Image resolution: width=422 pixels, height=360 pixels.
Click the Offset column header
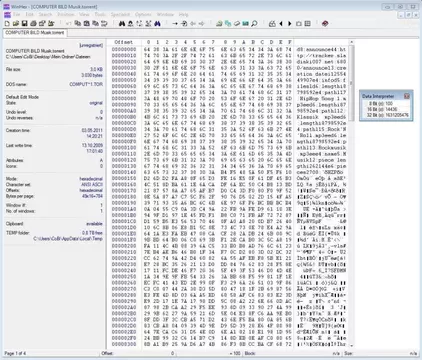(123, 42)
